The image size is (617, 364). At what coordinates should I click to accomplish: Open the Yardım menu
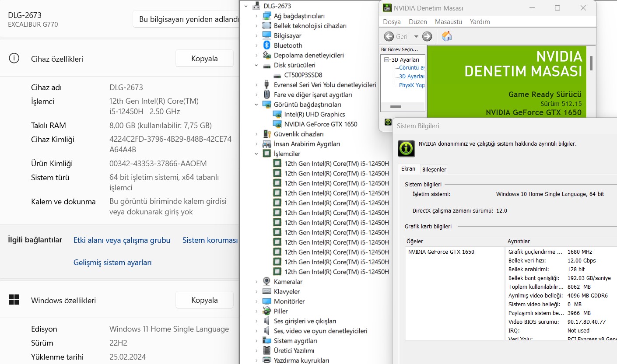pyautogui.click(x=480, y=21)
